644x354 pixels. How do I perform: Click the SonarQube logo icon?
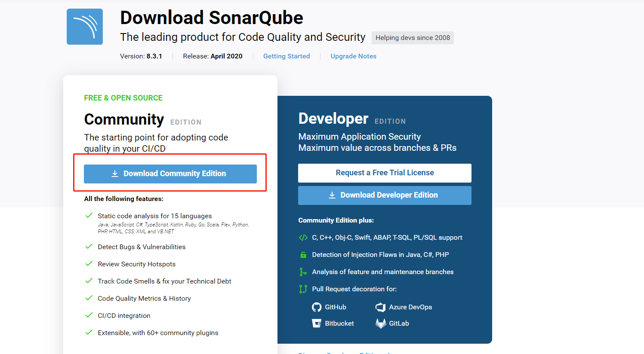tap(85, 27)
